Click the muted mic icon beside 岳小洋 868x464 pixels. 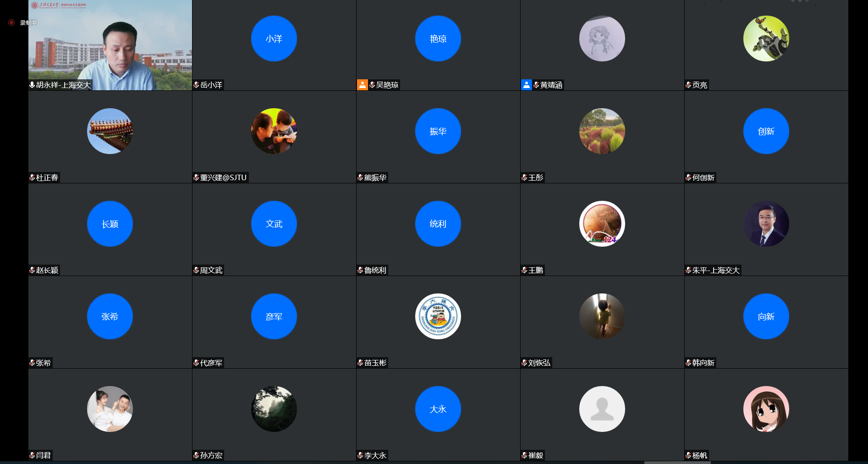196,85
